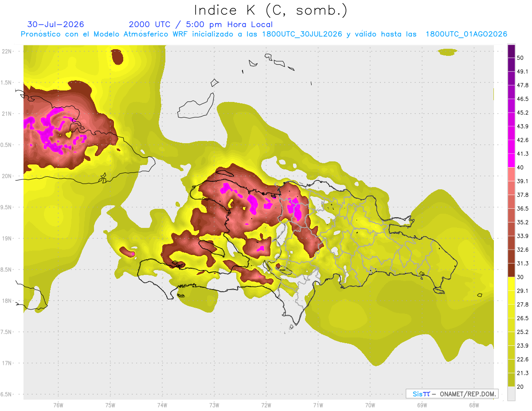Click the '69W' longitude label
532x411 pixels.
coord(422,405)
